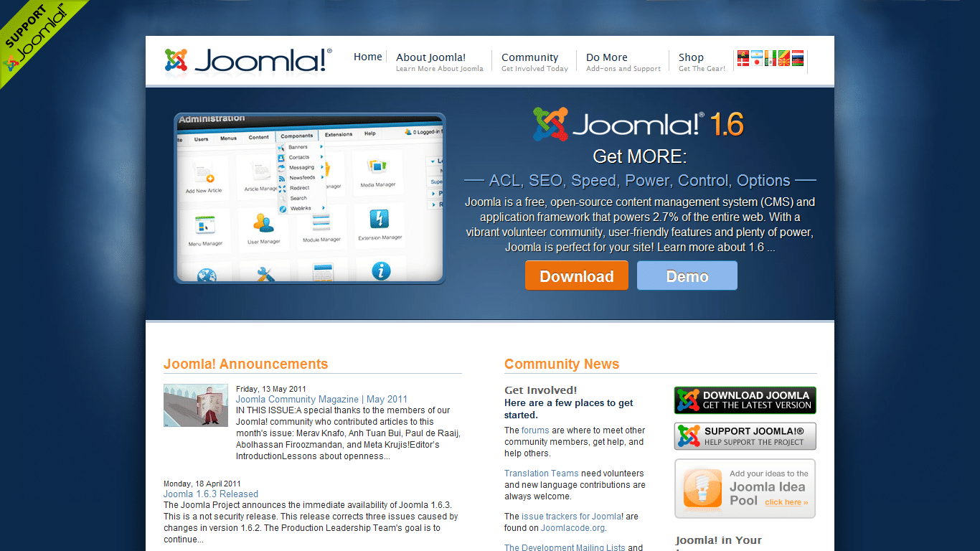
Task: Click the Joomla! logo in the header
Action: (248, 60)
